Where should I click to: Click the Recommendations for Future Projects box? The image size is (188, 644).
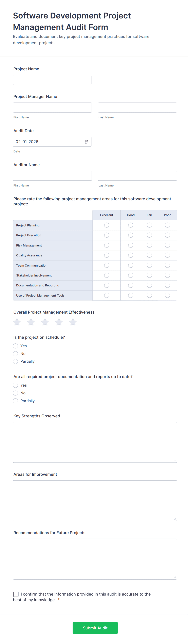(95, 559)
